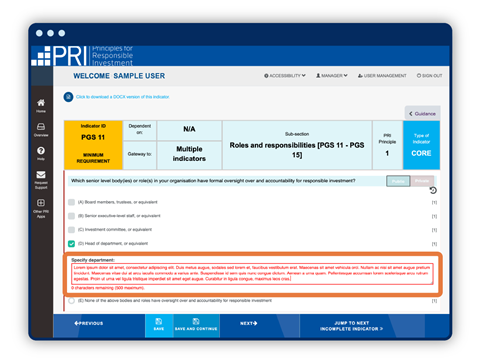Go to the Previous indicator
Image resolution: width=480 pixels, height=363 pixels.
[89, 323]
